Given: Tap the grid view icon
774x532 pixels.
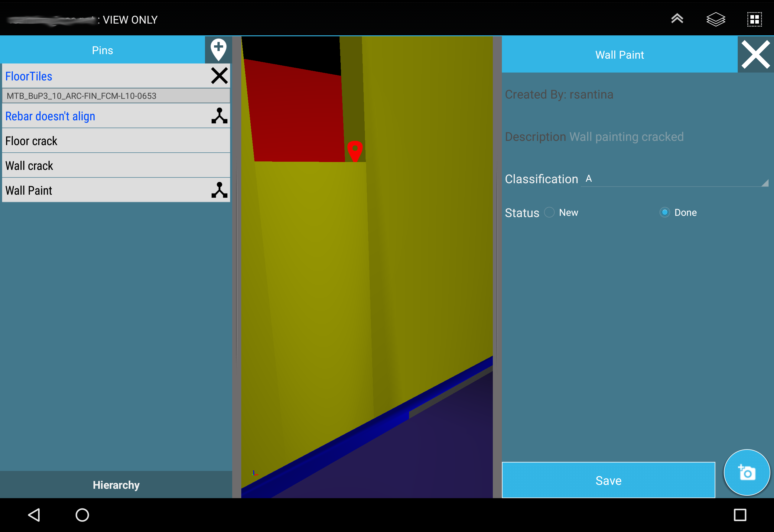Looking at the screenshot, I should tap(754, 19).
